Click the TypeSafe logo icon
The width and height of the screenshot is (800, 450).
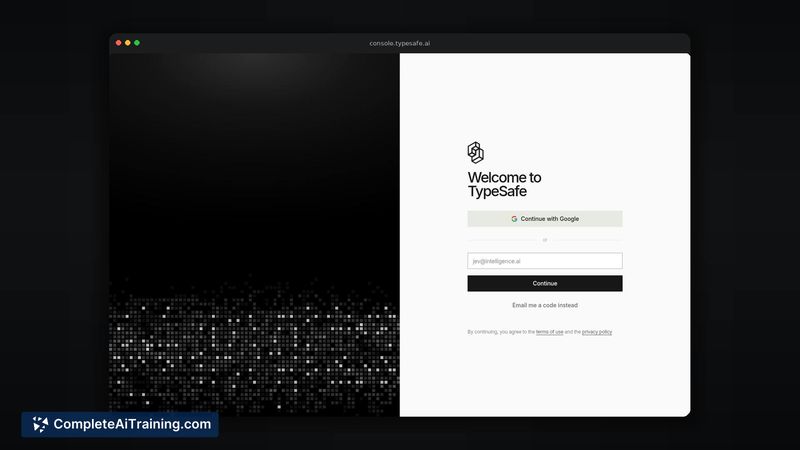click(476, 153)
